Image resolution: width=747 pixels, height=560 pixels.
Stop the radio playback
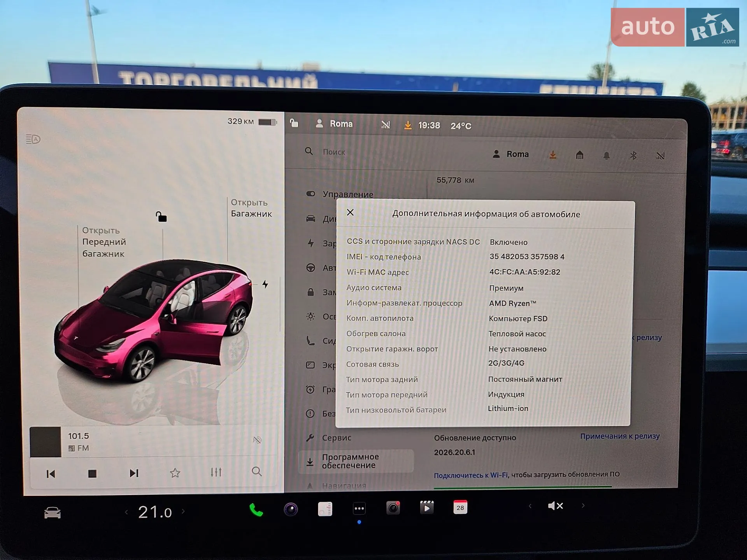click(92, 473)
